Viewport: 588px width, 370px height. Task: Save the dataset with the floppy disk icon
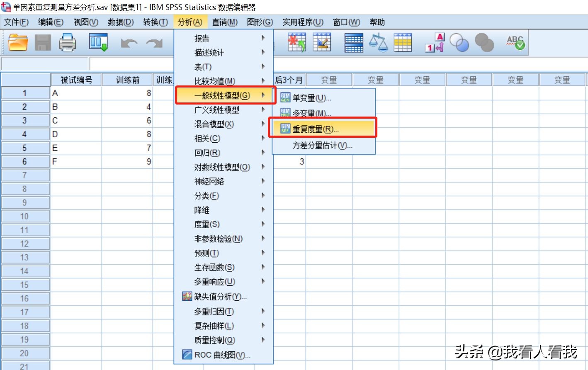tap(43, 42)
